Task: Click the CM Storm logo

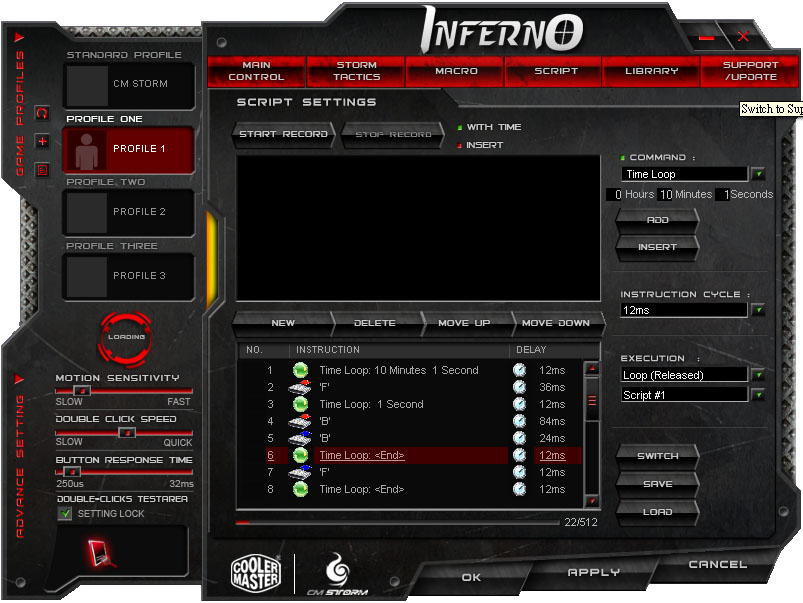Action: pyautogui.click(x=337, y=574)
